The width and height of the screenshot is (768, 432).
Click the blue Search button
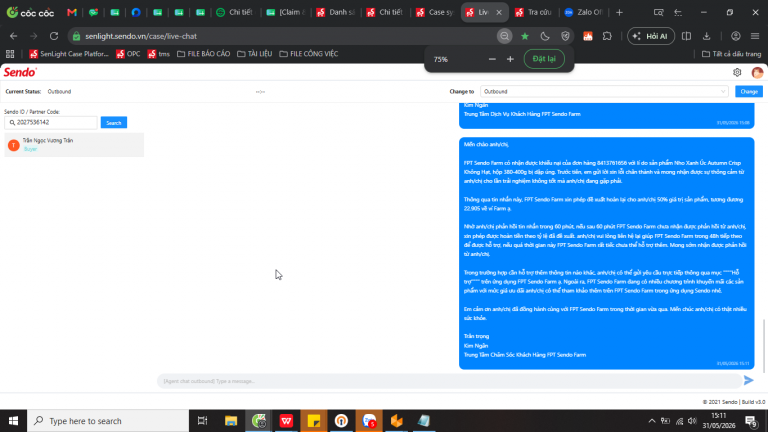[114, 122]
